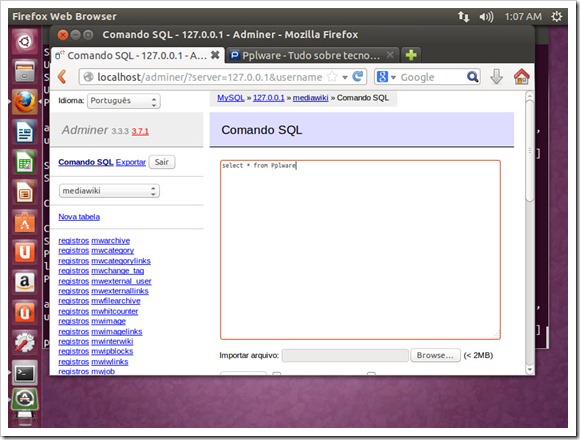Open the Terminal launcher icon
This screenshot has height=440, width=580.
click(x=25, y=373)
